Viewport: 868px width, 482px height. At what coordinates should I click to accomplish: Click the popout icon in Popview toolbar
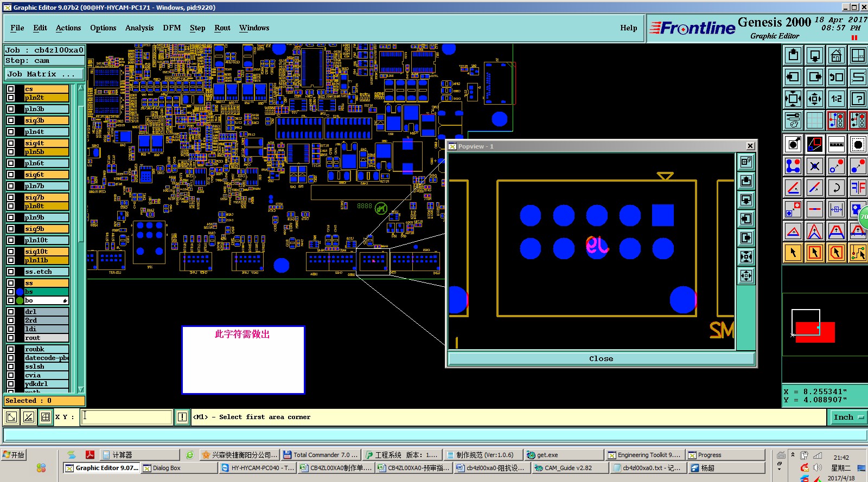point(746,162)
